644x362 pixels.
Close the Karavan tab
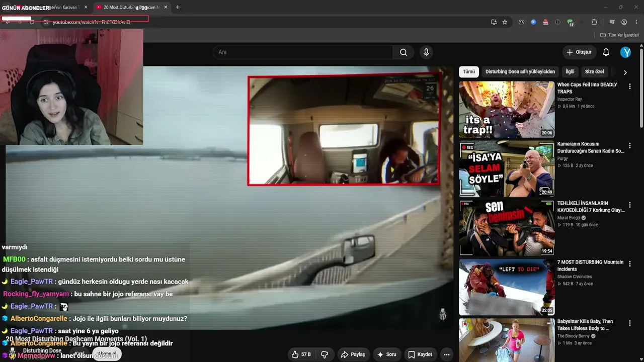[86, 7]
